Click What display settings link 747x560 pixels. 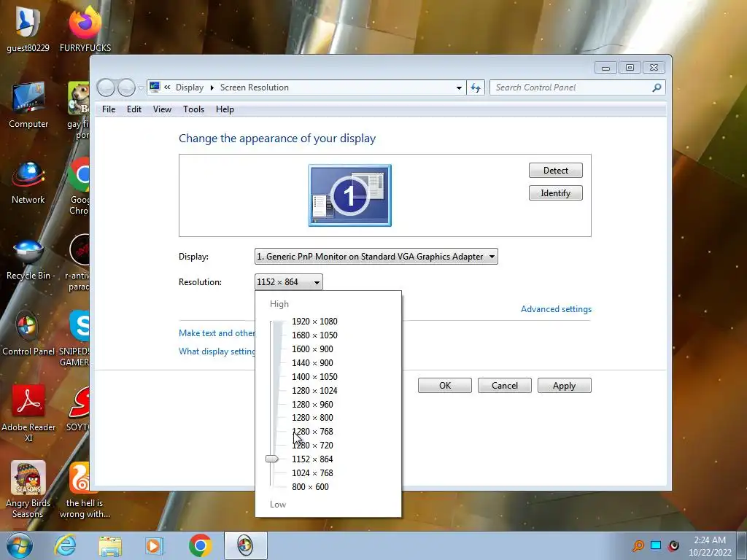coord(217,351)
